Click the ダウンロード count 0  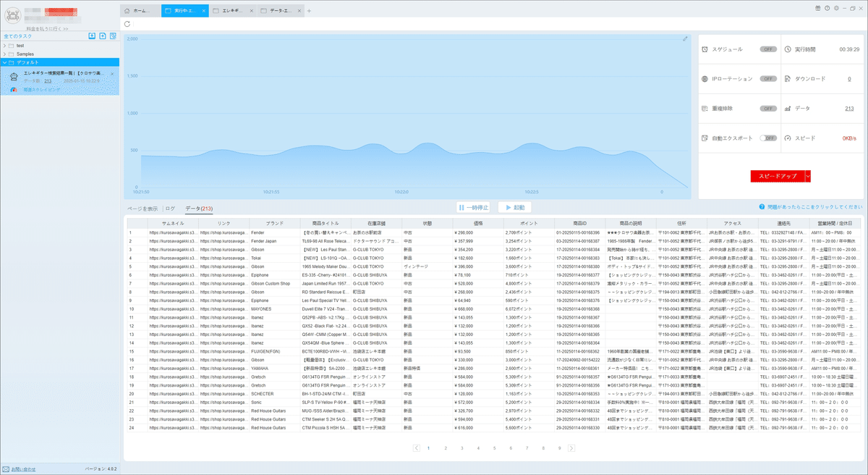pyautogui.click(x=849, y=78)
